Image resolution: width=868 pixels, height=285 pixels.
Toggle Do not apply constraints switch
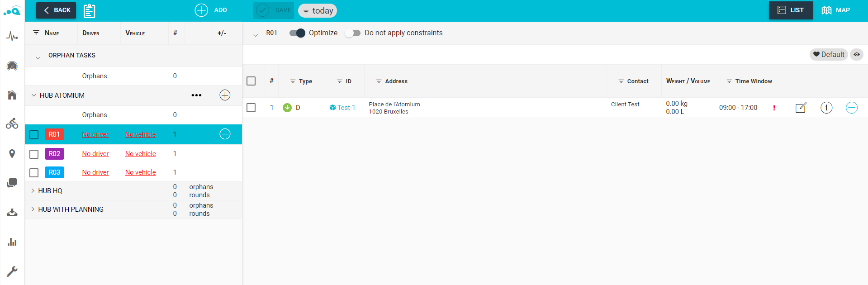coord(352,33)
